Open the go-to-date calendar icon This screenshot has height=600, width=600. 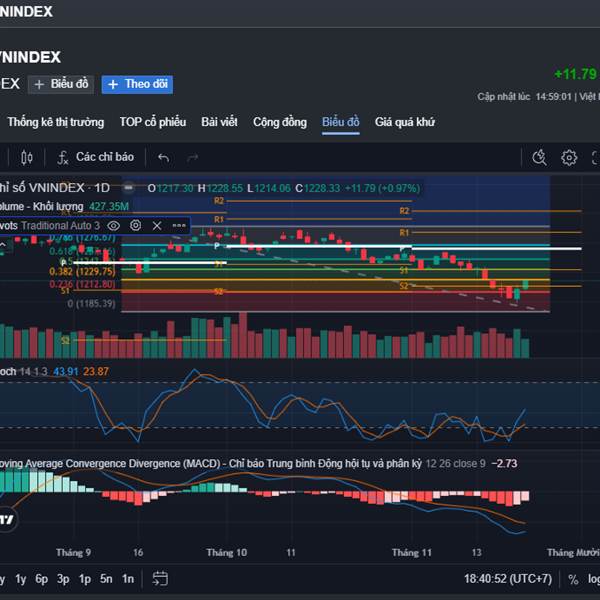(x=160, y=579)
